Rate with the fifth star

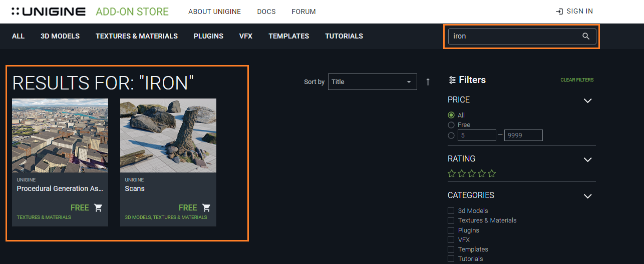click(492, 173)
